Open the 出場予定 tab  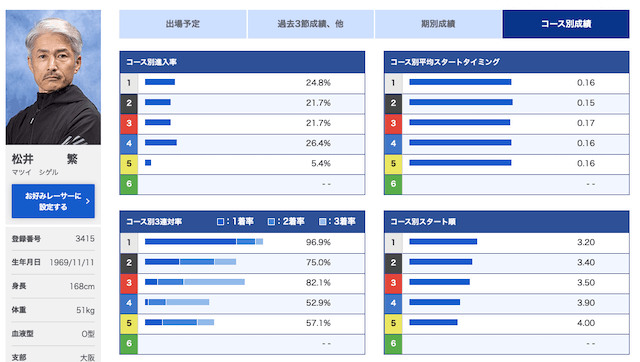[x=183, y=24]
